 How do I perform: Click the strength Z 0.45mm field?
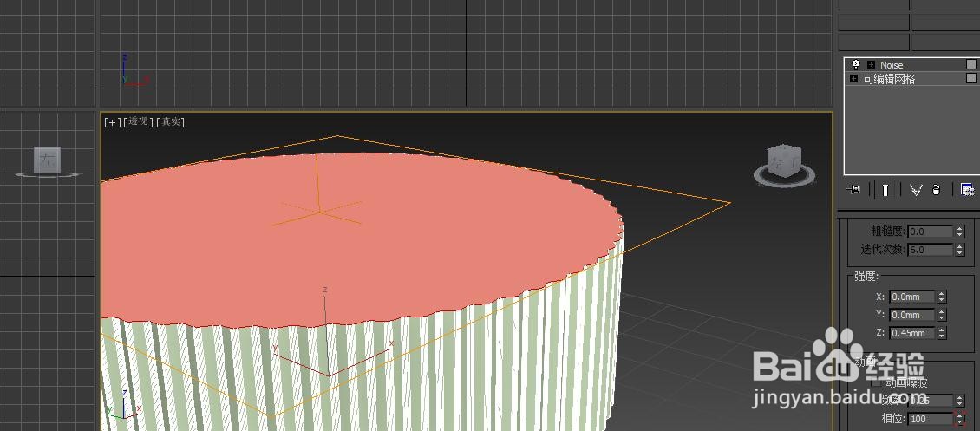(912, 333)
